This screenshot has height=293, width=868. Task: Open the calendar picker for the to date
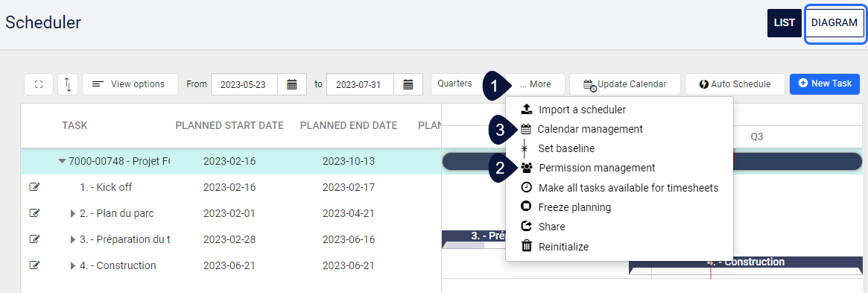408,84
